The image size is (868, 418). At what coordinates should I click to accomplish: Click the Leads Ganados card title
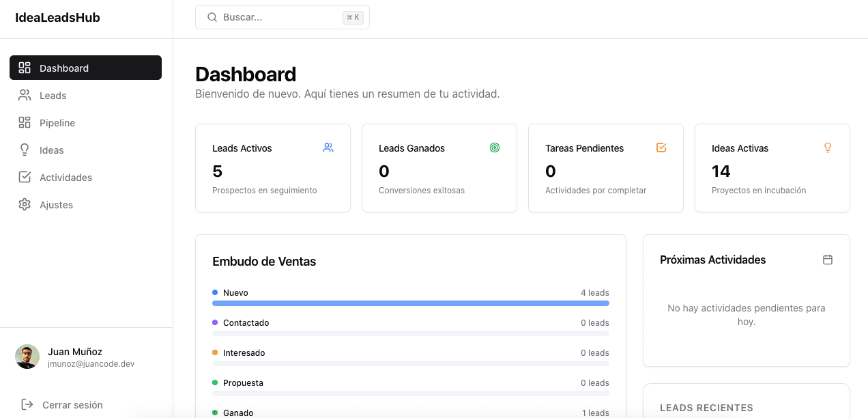(x=411, y=148)
